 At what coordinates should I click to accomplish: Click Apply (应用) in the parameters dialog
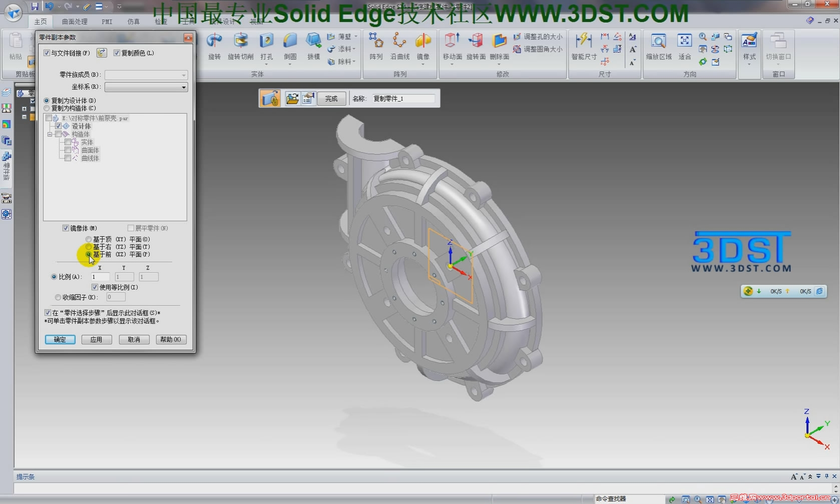[96, 339]
